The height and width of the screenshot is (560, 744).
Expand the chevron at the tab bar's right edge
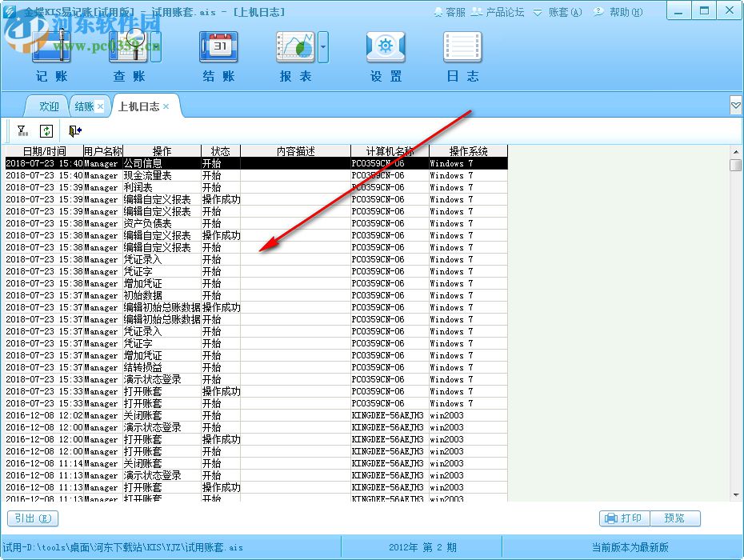735,105
